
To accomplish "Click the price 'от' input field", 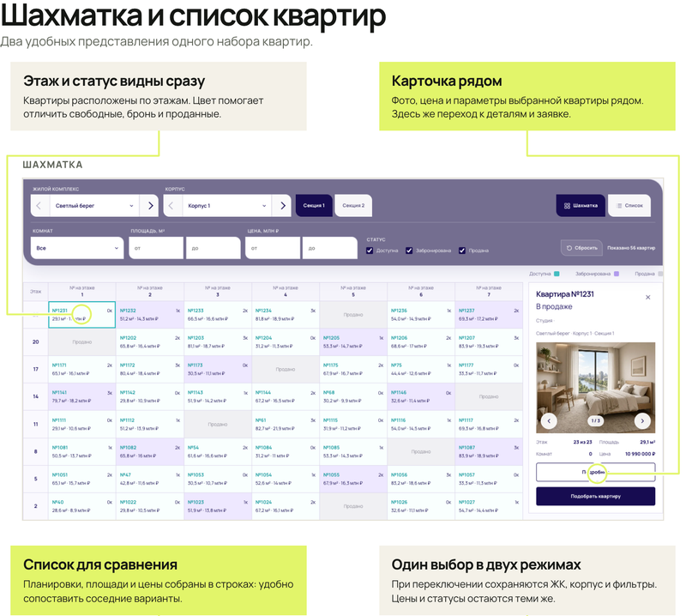I will (x=273, y=248).
